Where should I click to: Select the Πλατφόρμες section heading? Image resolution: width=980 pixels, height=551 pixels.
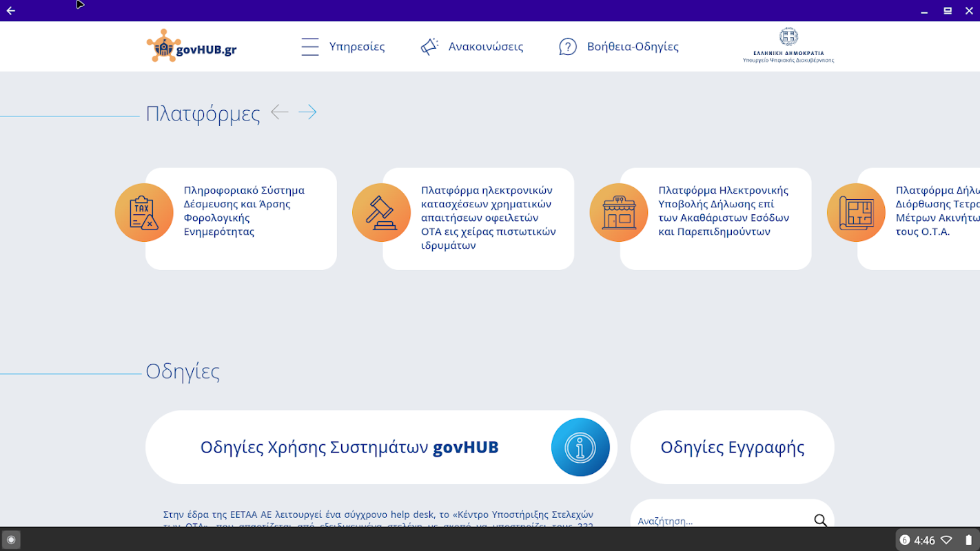tap(203, 114)
